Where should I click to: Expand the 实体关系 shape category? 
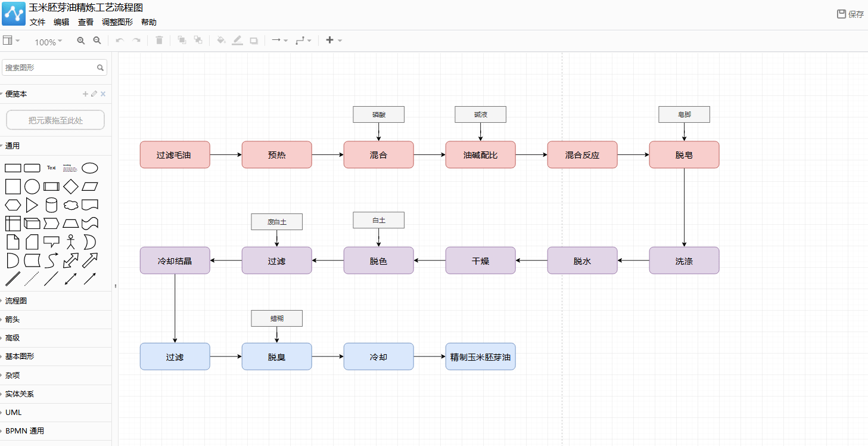pyautogui.click(x=55, y=394)
